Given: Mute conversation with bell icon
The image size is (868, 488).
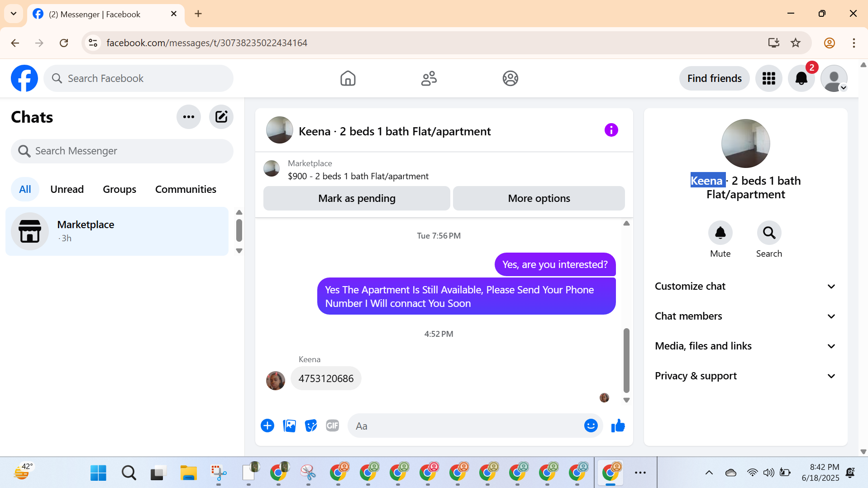Looking at the screenshot, I should [x=720, y=233].
